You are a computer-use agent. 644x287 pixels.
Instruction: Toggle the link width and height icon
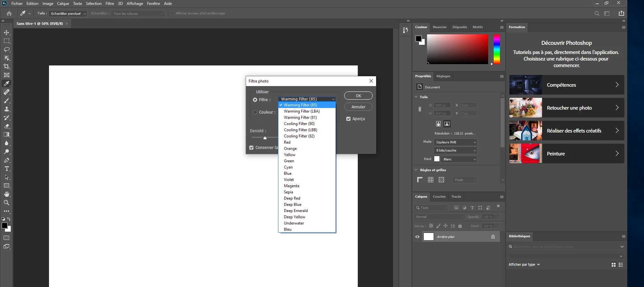[x=420, y=109]
